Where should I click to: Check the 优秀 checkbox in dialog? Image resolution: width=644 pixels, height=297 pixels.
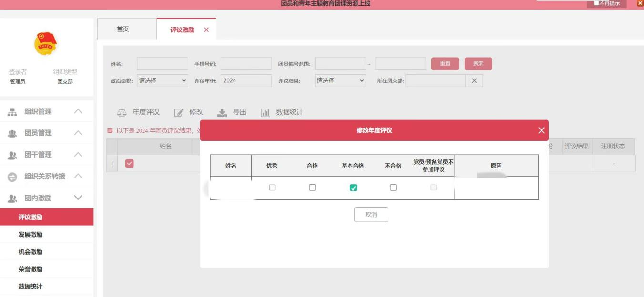pos(272,188)
